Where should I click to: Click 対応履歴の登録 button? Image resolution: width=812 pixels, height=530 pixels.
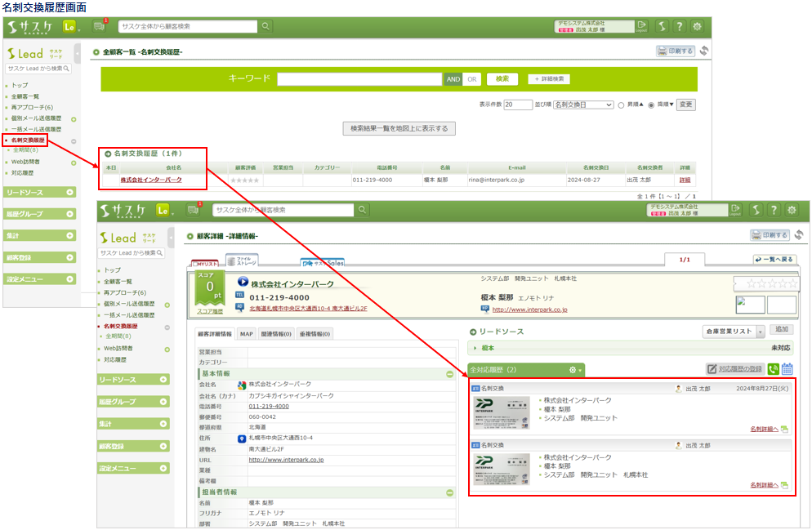(x=735, y=369)
